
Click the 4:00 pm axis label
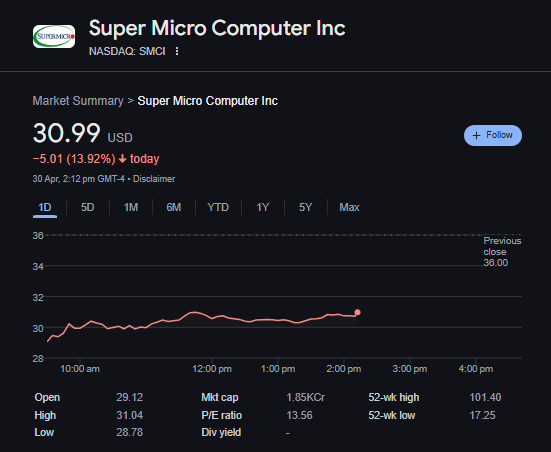[476, 369]
